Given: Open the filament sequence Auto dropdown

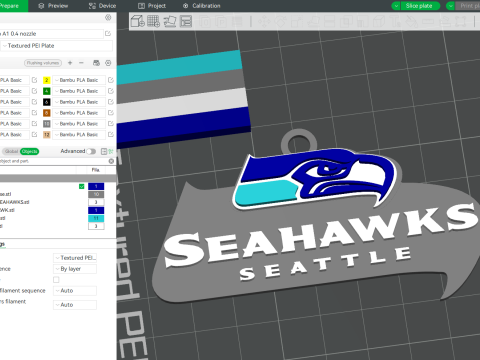Looking at the screenshot, I should click(75, 291).
